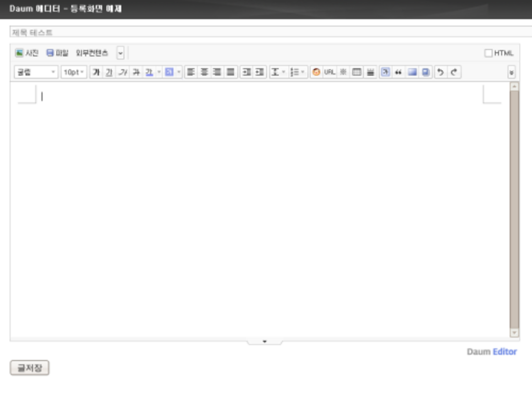532x393 pixels.
Task: Enable the HTML mode checkbox
Action: [488, 53]
